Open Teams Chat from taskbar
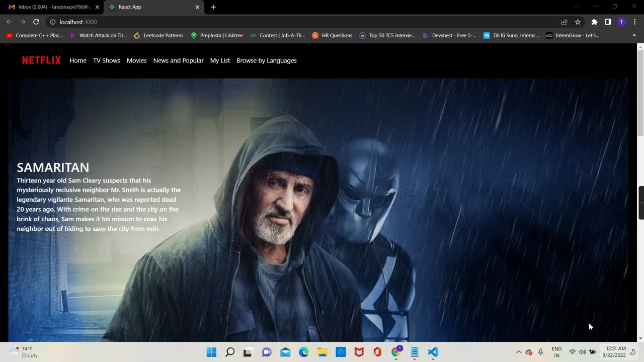Screen dimensions: 644x362 tap(267, 352)
